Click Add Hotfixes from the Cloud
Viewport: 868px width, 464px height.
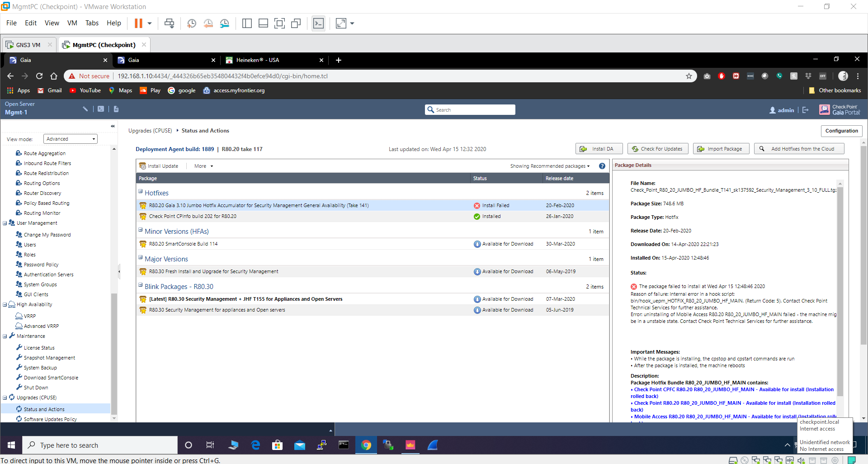799,148
